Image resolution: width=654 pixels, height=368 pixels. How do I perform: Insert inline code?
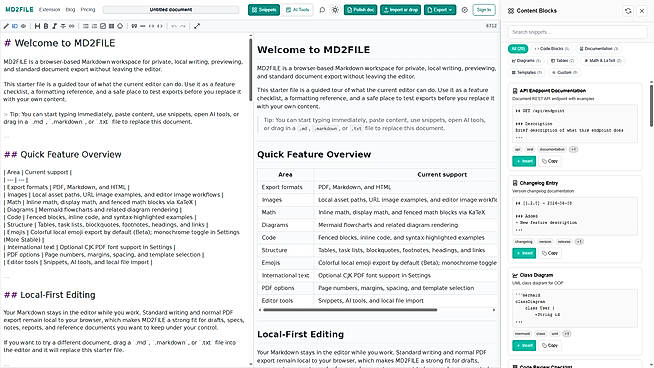(151, 26)
